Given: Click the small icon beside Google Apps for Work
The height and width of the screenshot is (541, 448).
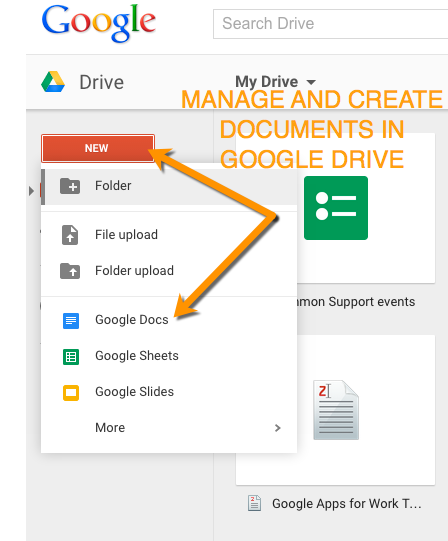Looking at the screenshot, I should point(254,503).
